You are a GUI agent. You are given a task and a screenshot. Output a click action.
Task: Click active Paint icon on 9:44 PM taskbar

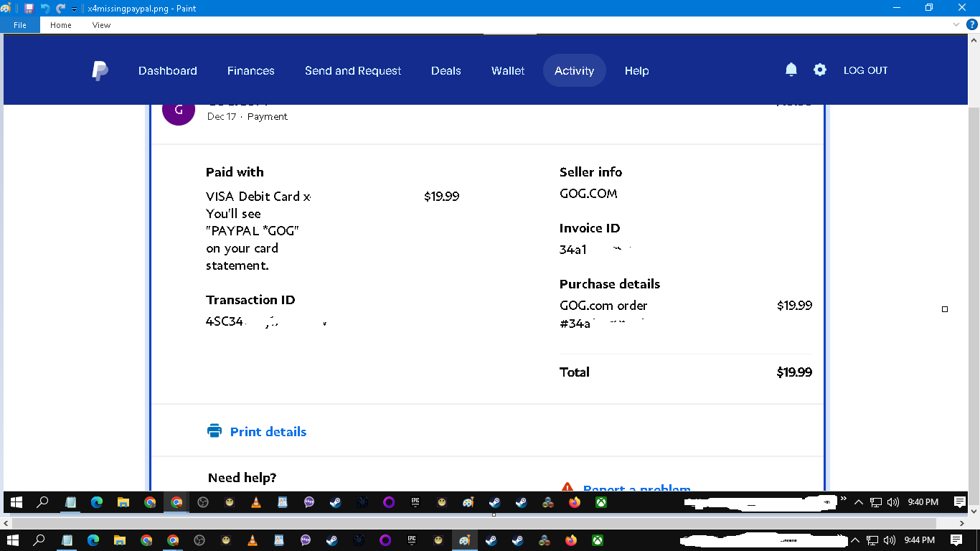(465, 540)
